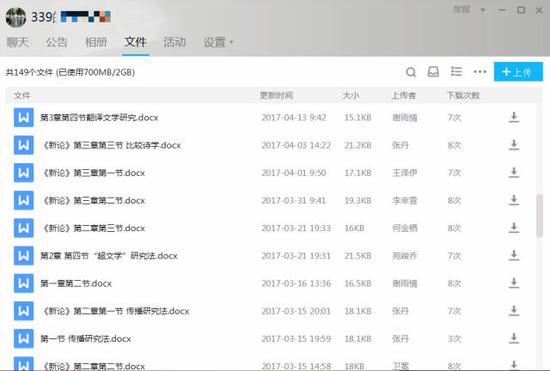
Task: Download 第一节 传播研究法.docx
Action: coord(514,338)
